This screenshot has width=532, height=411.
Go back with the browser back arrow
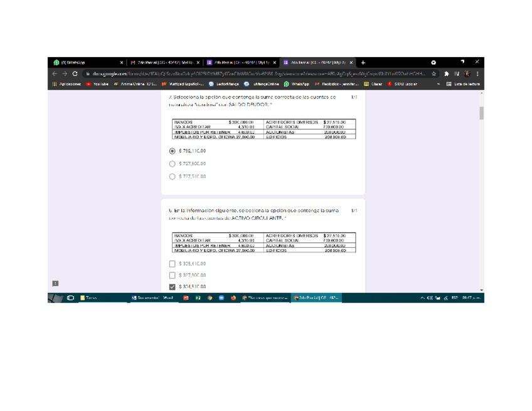[x=55, y=73]
